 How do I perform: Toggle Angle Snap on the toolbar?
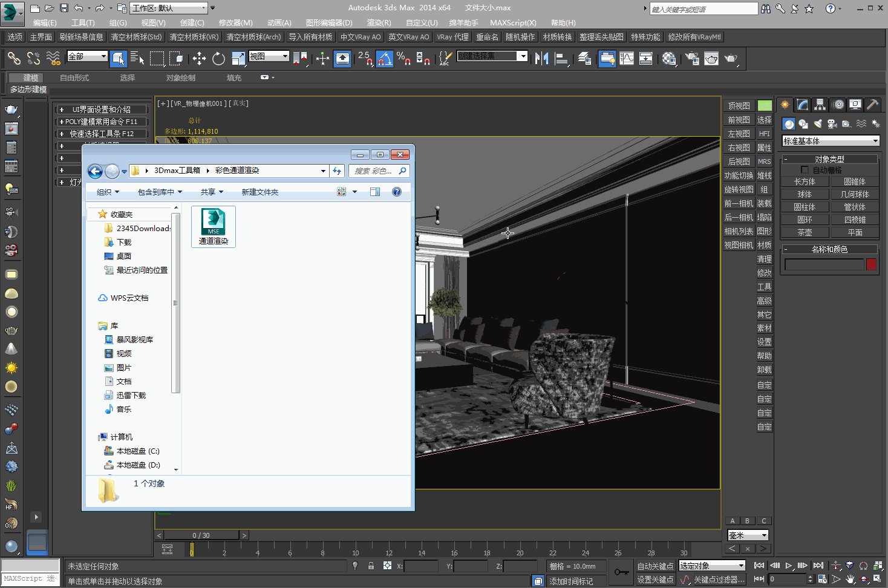(x=385, y=58)
